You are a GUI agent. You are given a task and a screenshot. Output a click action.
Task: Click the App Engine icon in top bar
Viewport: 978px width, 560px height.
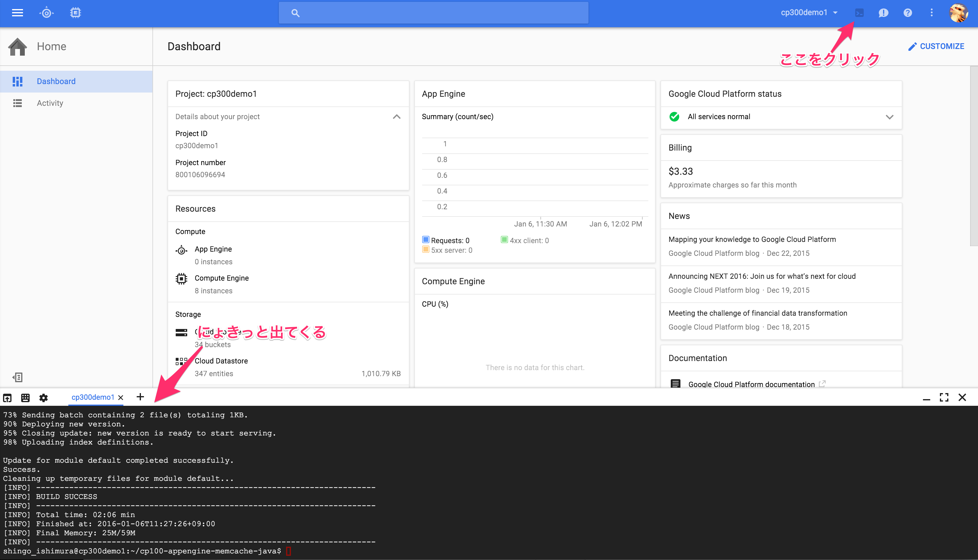click(46, 13)
